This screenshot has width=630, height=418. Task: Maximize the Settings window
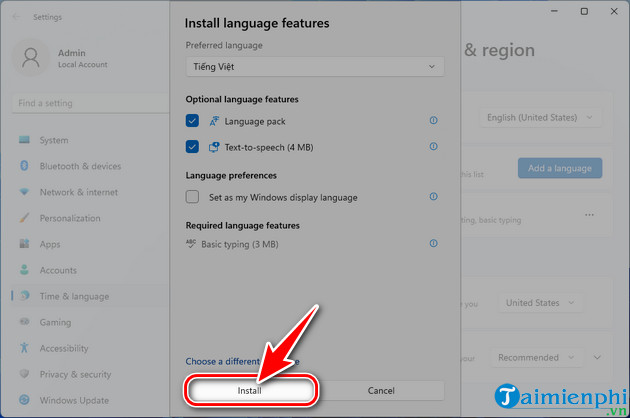click(584, 11)
